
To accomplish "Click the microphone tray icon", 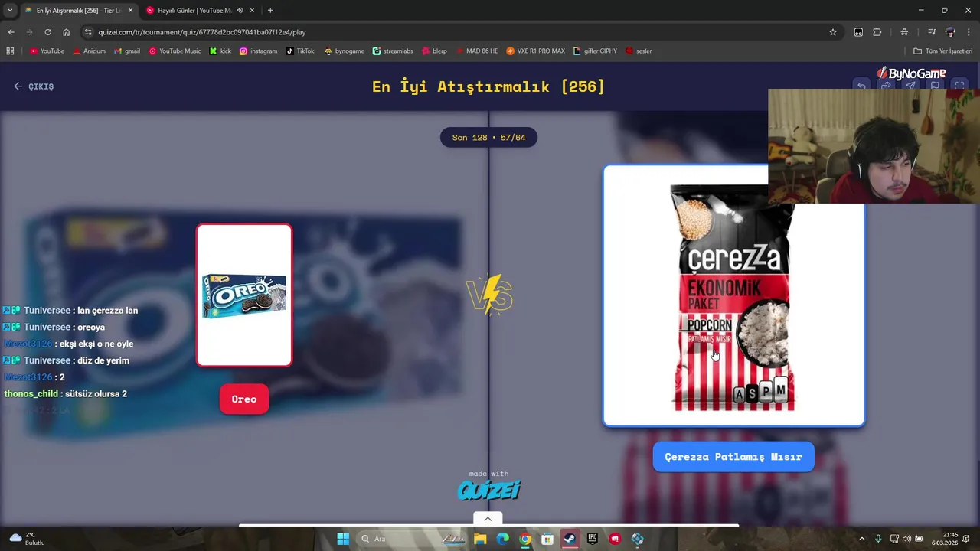I will point(878,539).
